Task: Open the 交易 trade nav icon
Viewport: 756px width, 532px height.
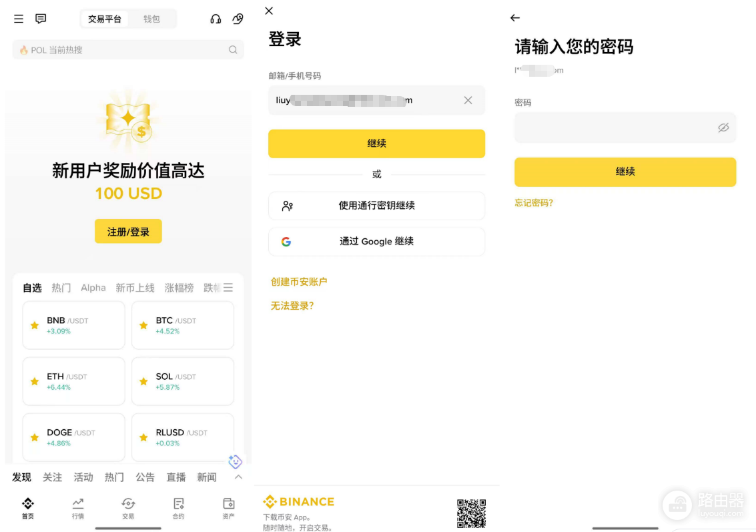Action: [x=128, y=509]
